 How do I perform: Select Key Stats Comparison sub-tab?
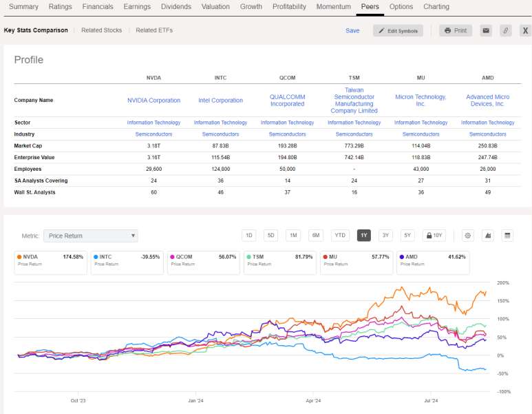pos(36,30)
